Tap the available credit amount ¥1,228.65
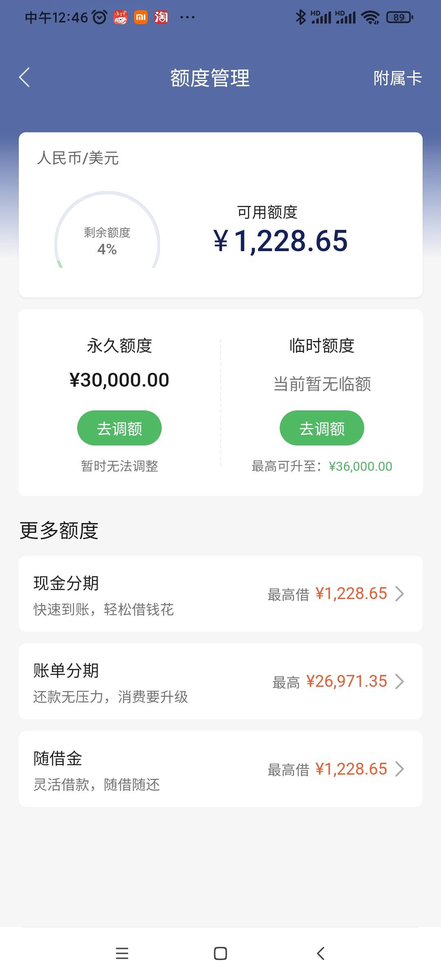The image size is (441, 980). [x=281, y=241]
